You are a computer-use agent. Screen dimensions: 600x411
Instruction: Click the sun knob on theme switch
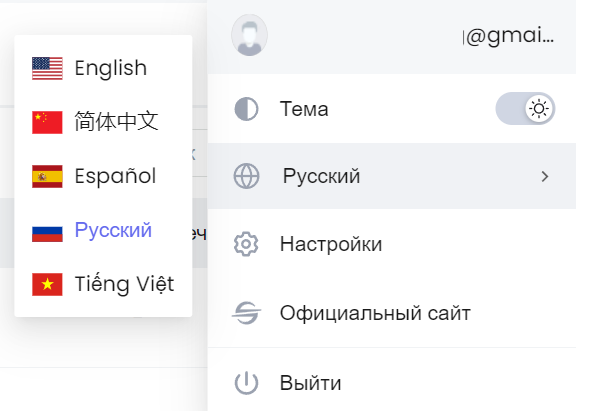click(539, 108)
